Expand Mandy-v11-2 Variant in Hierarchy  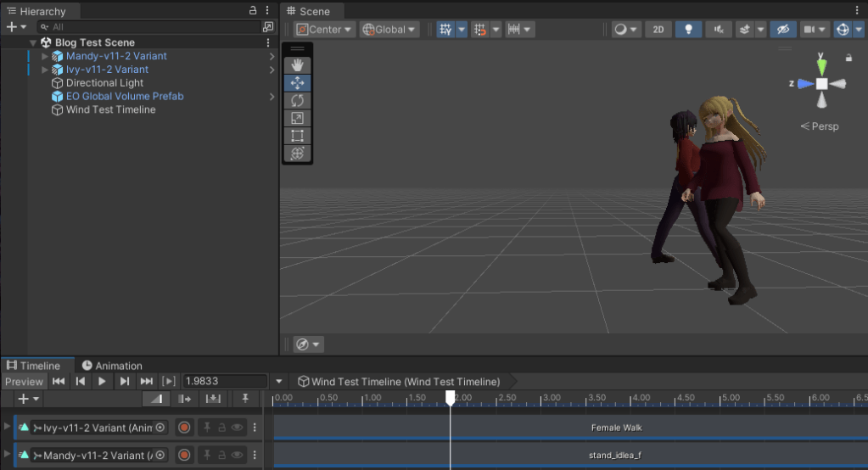click(x=45, y=56)
